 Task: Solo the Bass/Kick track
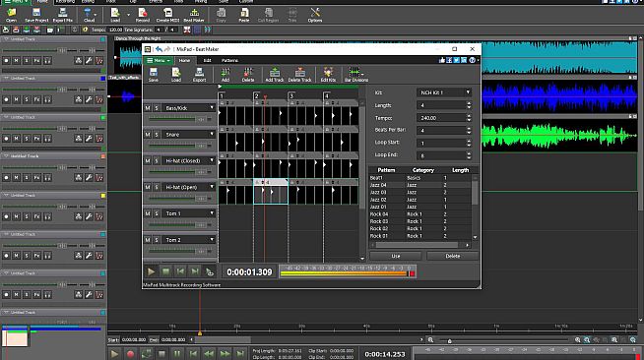click(x=157, y=108)
